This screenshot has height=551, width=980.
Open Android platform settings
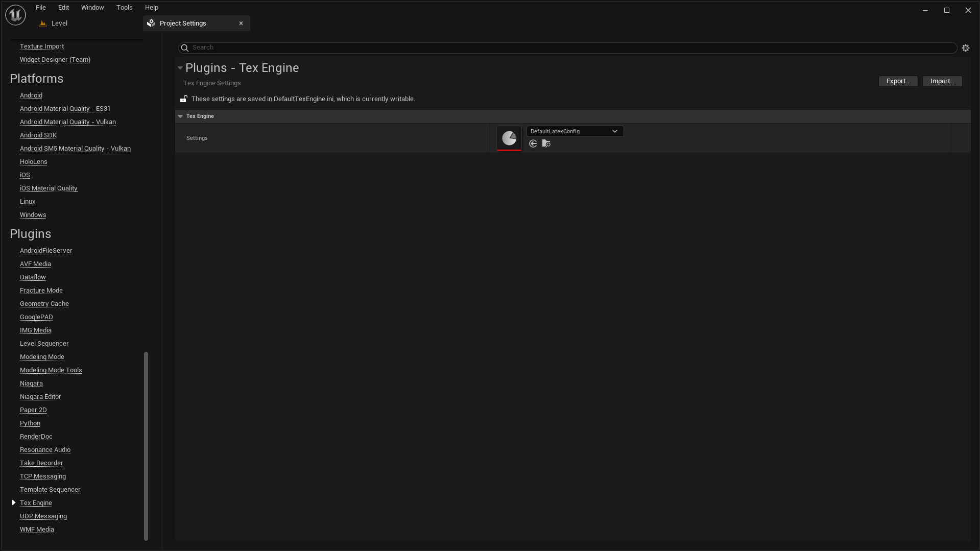(31, 95)
